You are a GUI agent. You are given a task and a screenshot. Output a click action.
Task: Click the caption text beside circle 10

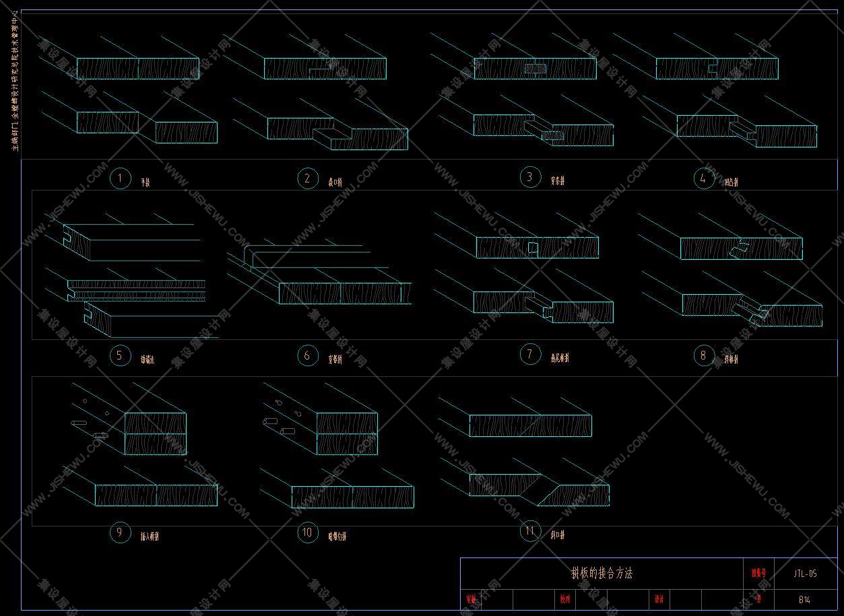tap(337, 537)
